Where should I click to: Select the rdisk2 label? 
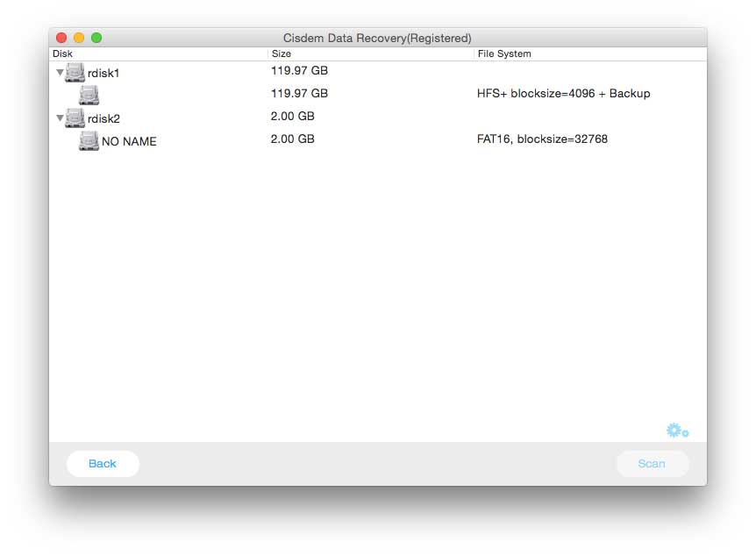(103, 118)
